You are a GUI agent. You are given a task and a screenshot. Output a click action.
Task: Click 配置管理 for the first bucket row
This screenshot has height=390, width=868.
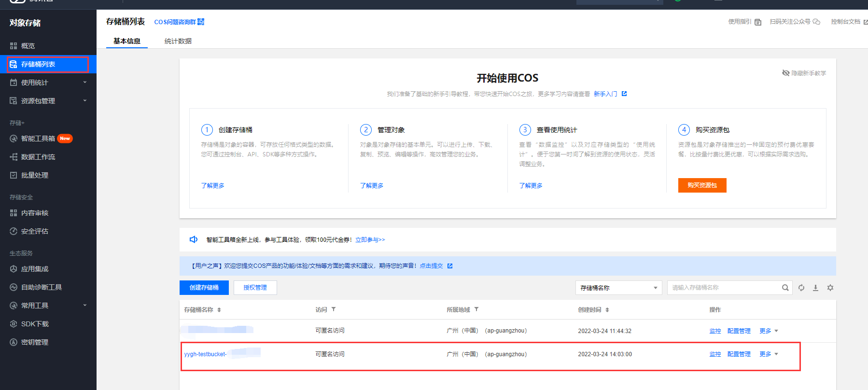tap(739, 331)
